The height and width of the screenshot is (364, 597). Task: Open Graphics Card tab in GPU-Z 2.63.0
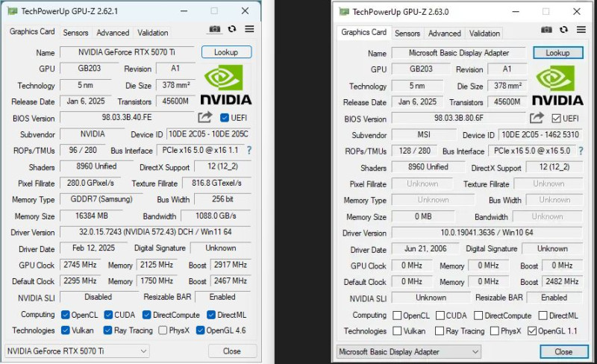pos(363,32)
